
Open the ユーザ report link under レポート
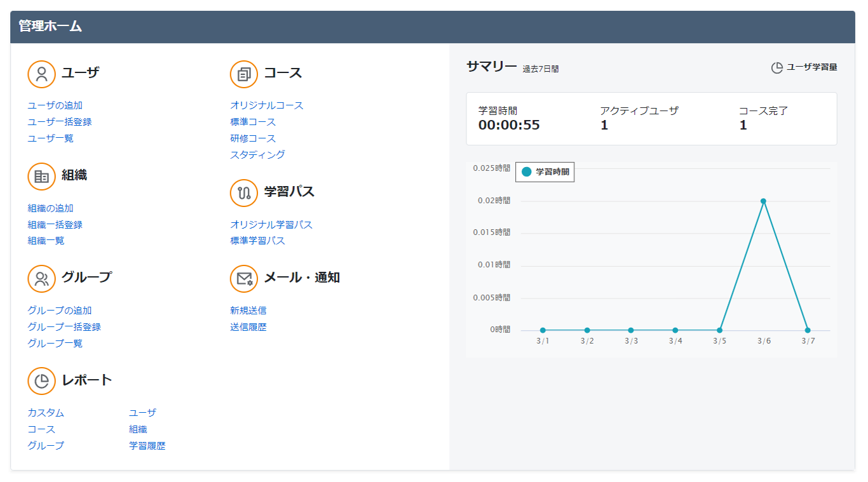tap(142, 413)
